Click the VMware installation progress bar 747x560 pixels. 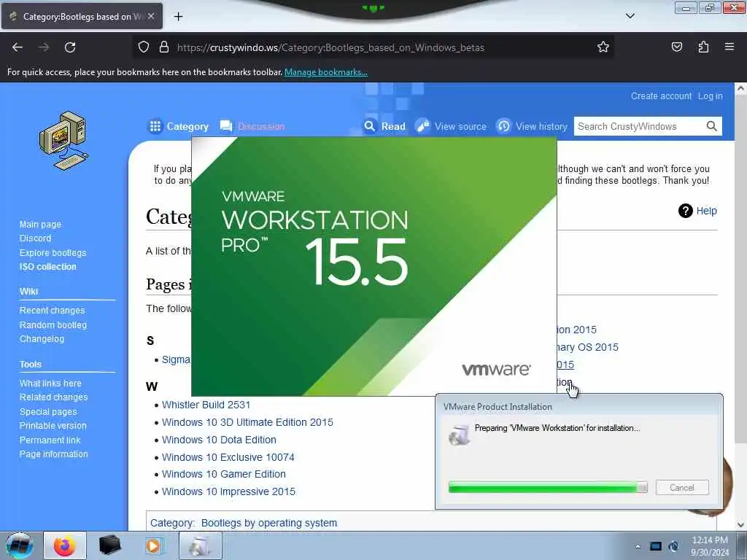(x=548, y=487)
